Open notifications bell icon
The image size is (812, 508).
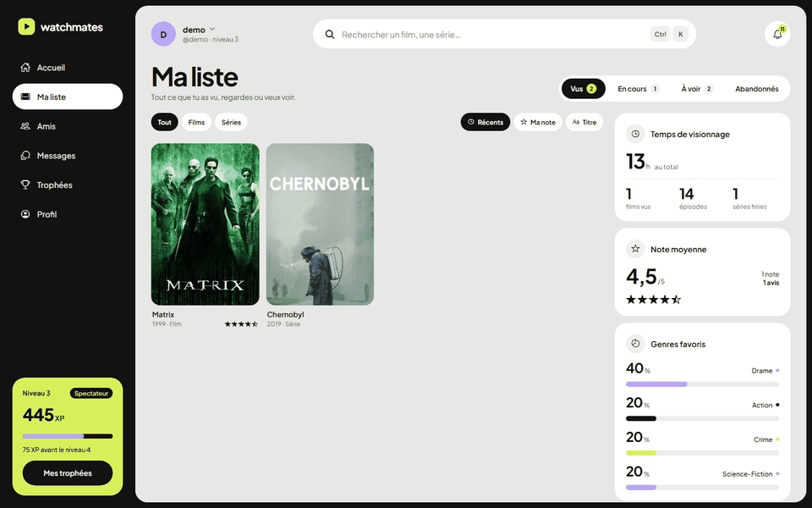(x=777, y=34)
